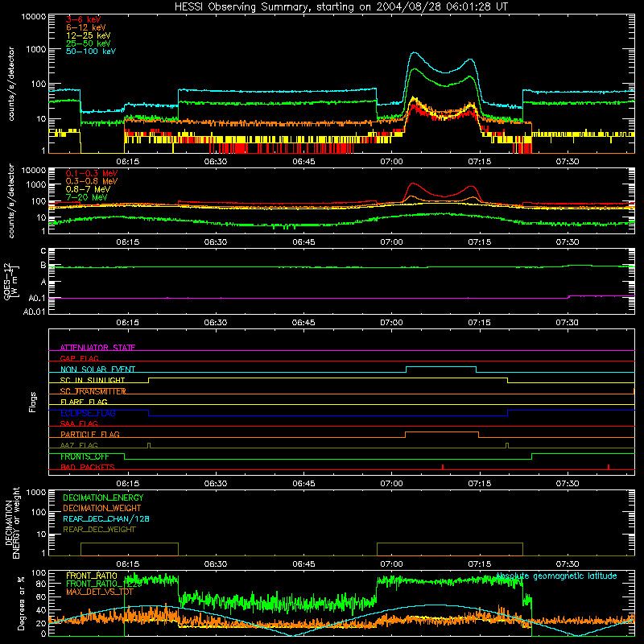Screen dimensions: 644x644
Task: Click the SC_IN_SUNLIGHT flag label
Action: 93,380
